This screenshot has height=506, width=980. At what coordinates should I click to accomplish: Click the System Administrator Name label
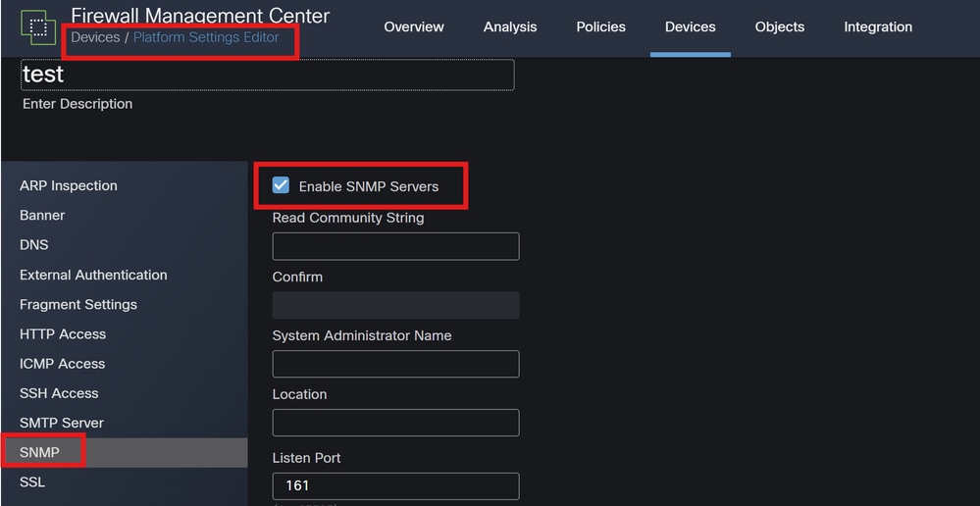point(362,335)
